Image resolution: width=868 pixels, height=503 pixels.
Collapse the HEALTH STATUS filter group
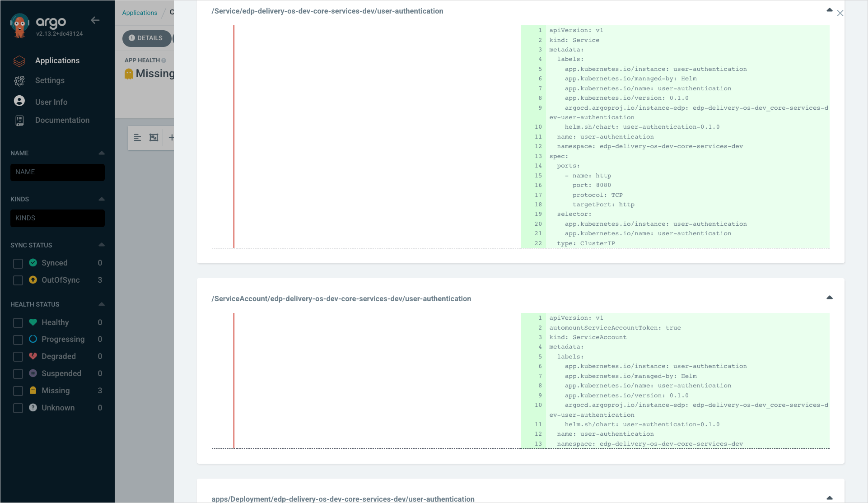pyautogui.click(x=101, y=304)
